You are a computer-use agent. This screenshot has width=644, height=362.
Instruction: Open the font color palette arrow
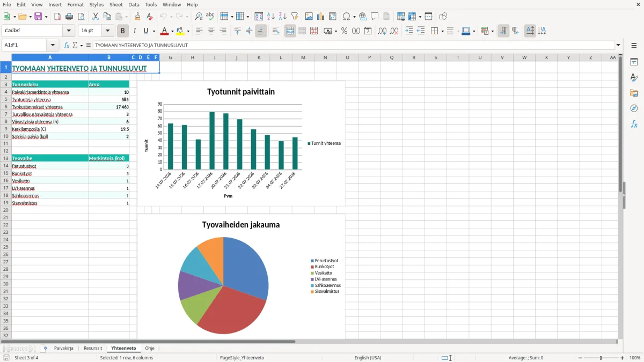[x=172, y=31]
